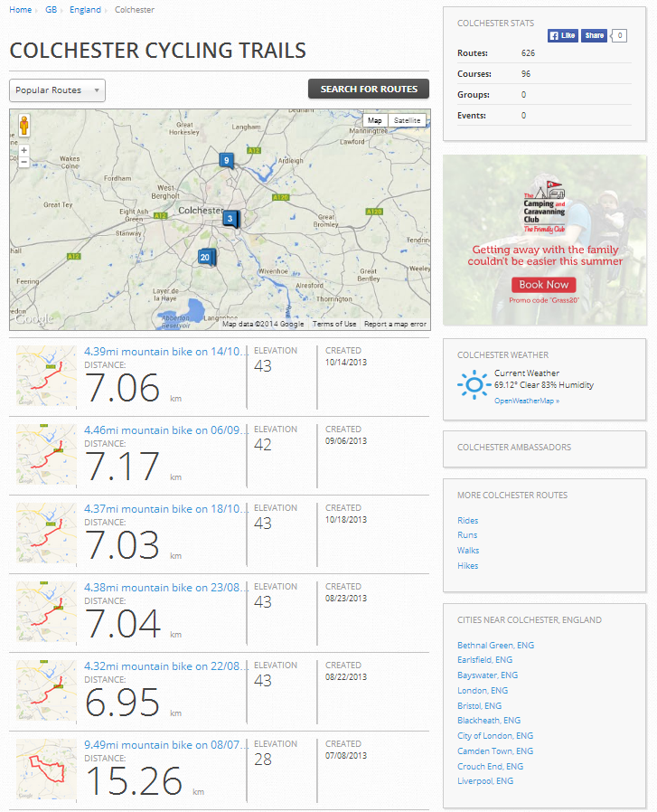Select the map cluster marker numbered 3

[231, 219]
